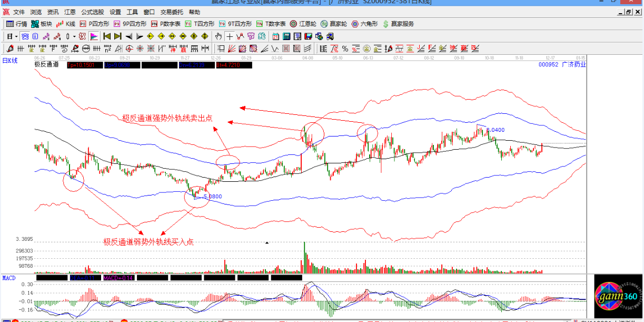Click the 赢家服务 dollar-sign button
The image size is (644, 322).
pyautogui.click(x=398, y=24)
